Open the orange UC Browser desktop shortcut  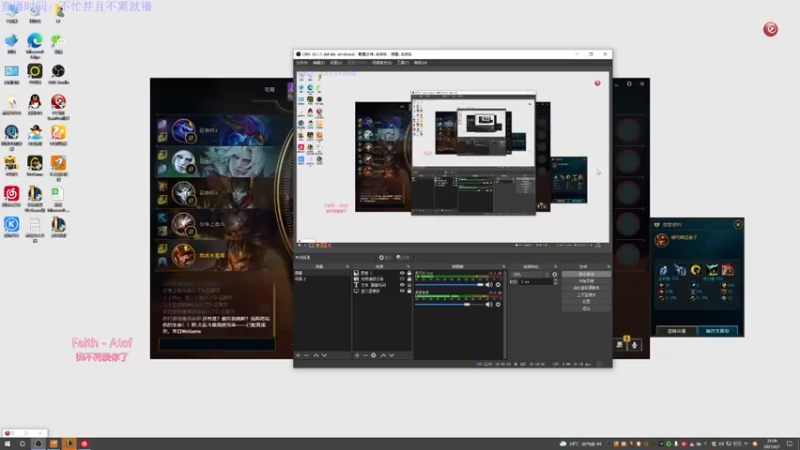(x=58, y=135)
